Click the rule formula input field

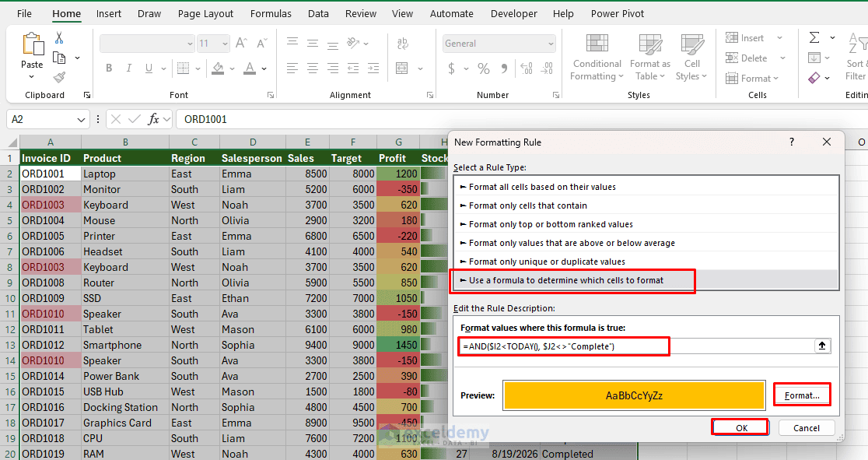635,346
